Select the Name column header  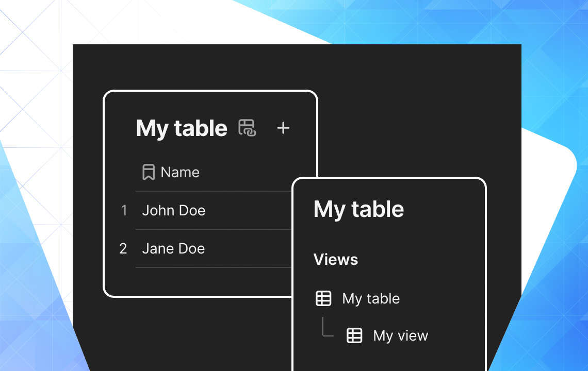(179, 172)
